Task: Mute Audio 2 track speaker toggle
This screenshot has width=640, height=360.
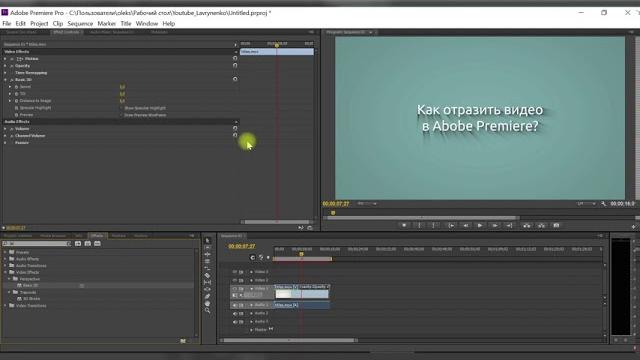Action: (x=235, y=313)
